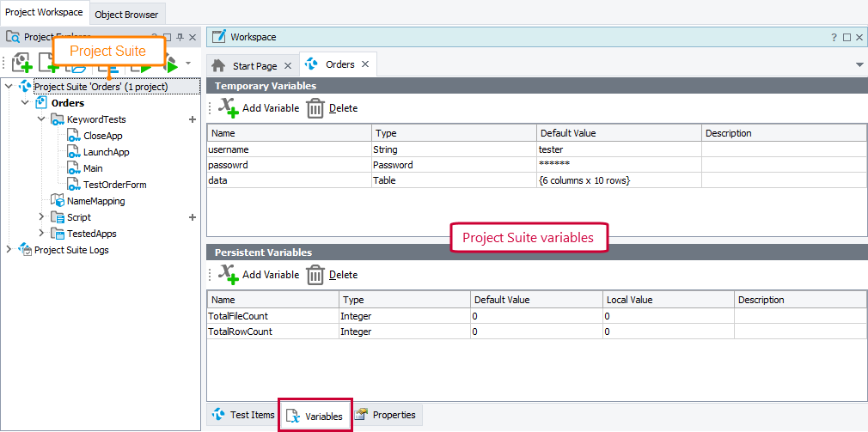Click Delete icon under Persistent Variables
The height and width of the screenshot is (432, 868).
315,275
